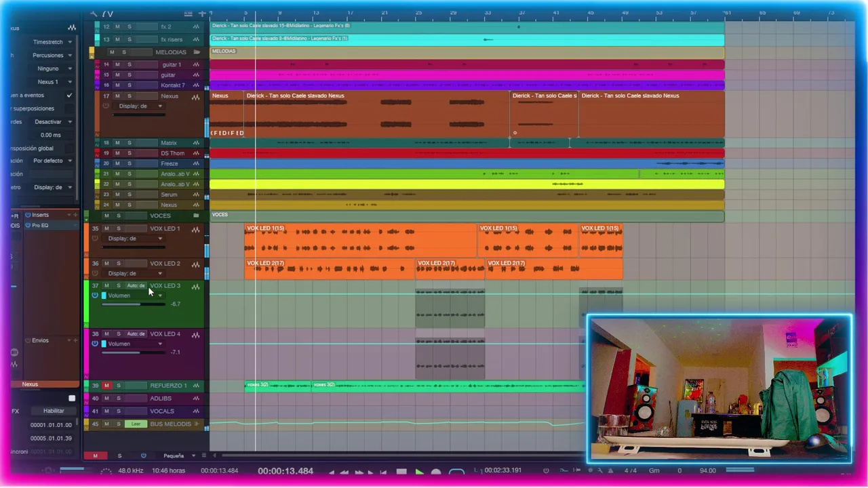Toggle the events follow checkbox
This screenshot has height=488, width=868.
[x=69, y=96]
